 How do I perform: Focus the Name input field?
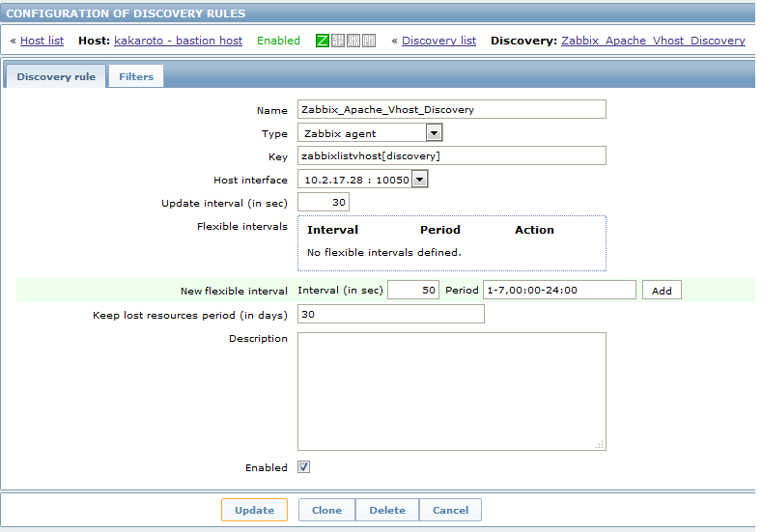click(452, 109)
